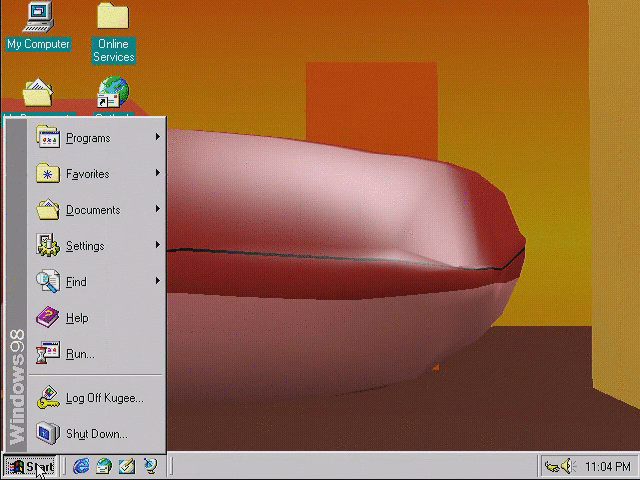The height and width of the screenshot is (480, 640).
Task: Expand the Documents submenu arrow
Action: [158, 209]
